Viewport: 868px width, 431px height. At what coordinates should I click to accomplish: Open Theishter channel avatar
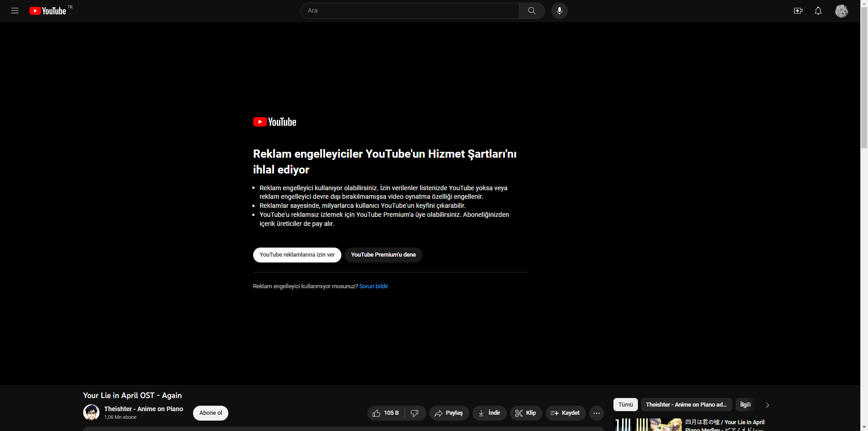pyautogui.click(x=91, y=412)
